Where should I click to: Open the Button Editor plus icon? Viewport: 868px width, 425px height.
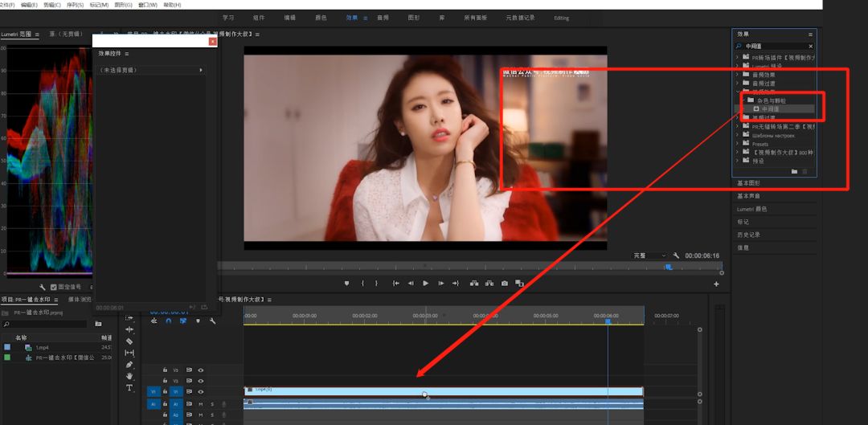716,284
